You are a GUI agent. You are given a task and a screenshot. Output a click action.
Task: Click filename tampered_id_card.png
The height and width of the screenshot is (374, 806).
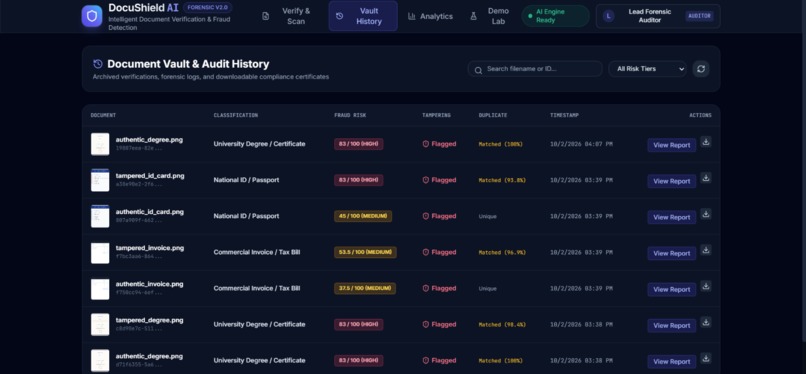150,176
